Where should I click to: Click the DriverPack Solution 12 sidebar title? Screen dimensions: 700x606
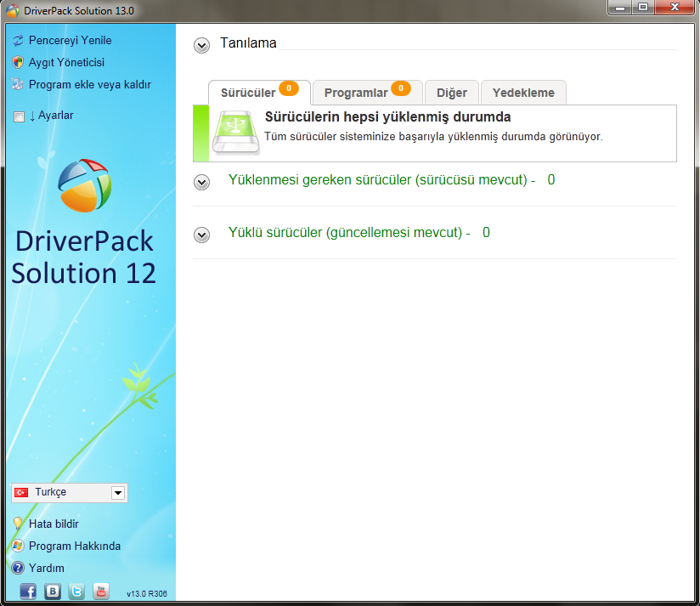tap(84, 257)
